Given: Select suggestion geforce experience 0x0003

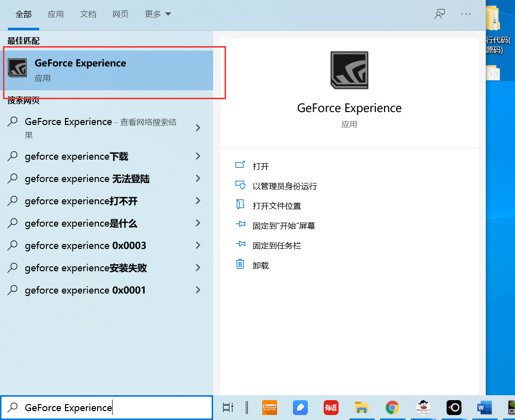Looking at the screenshot, I should 85,245.
